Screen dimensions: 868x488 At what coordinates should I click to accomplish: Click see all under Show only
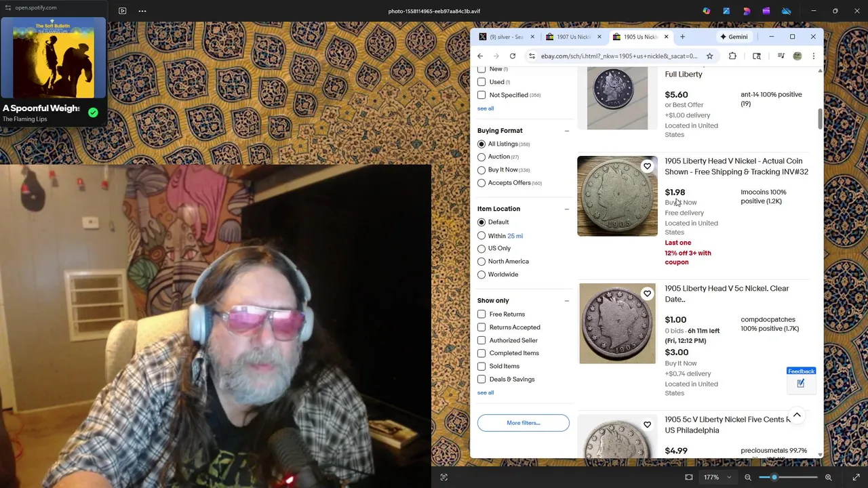tap(486, 393)
